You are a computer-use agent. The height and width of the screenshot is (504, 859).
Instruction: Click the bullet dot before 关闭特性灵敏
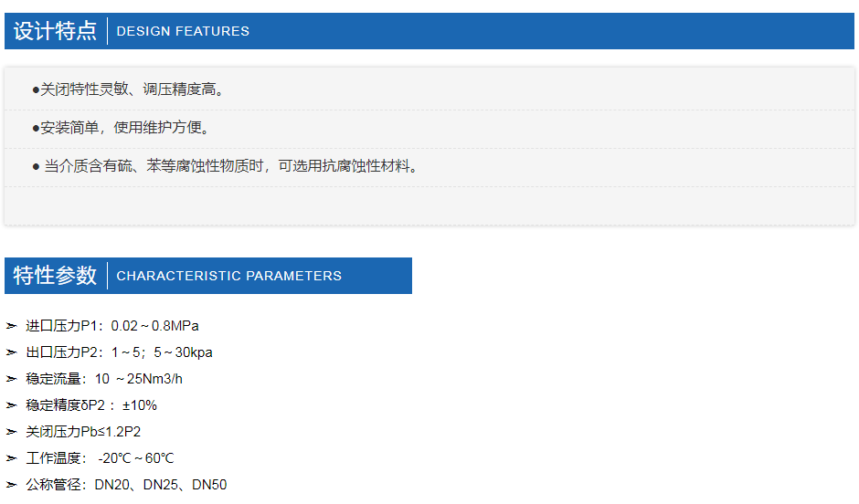(36, 89)
